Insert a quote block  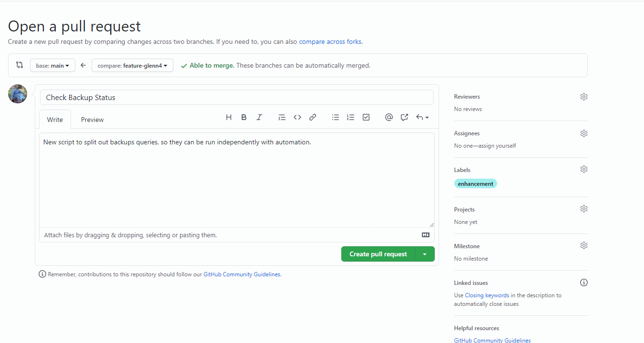[282, 117]
